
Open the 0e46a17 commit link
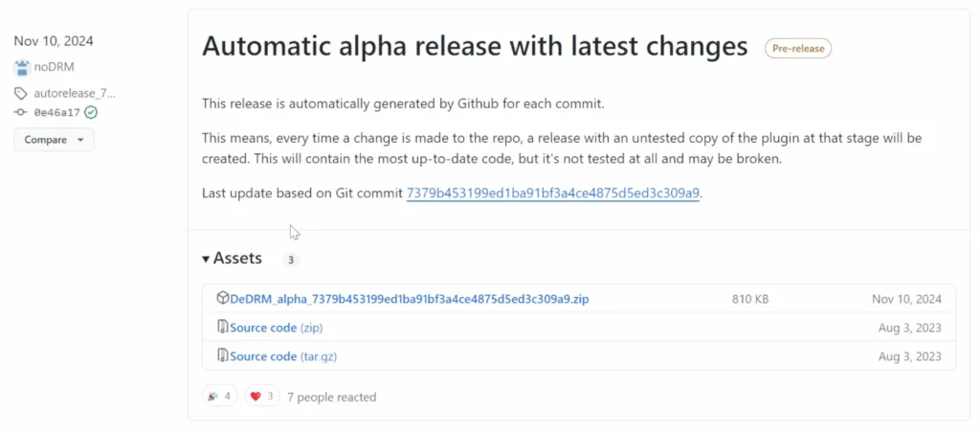[56, 112]
